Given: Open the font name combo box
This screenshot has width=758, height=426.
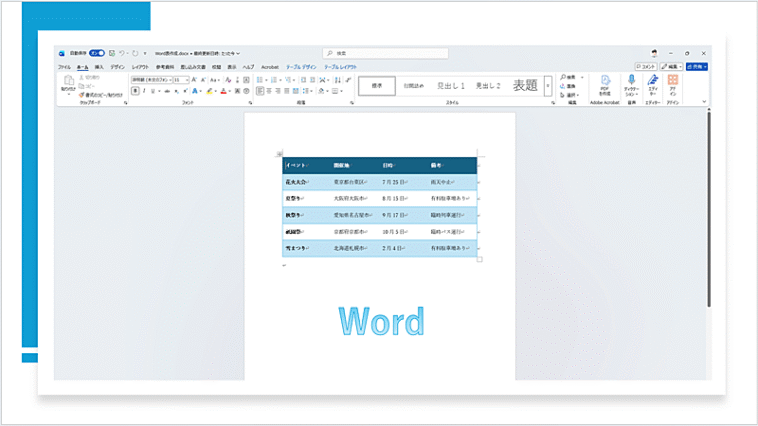Looking at the screenshot, I should click(x=151, y=80).
